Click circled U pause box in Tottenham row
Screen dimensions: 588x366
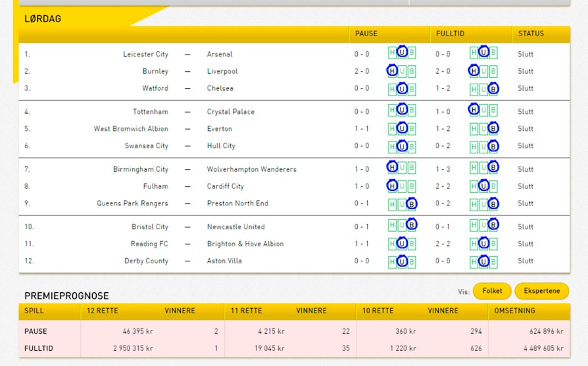402,110
